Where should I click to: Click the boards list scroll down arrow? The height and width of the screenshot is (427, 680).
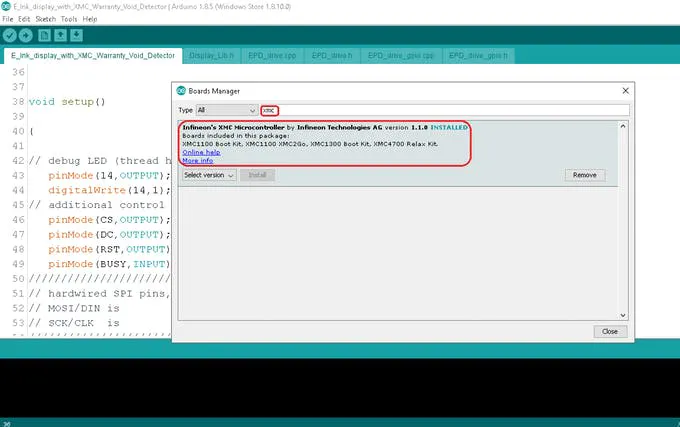click(x=623, y=315)
